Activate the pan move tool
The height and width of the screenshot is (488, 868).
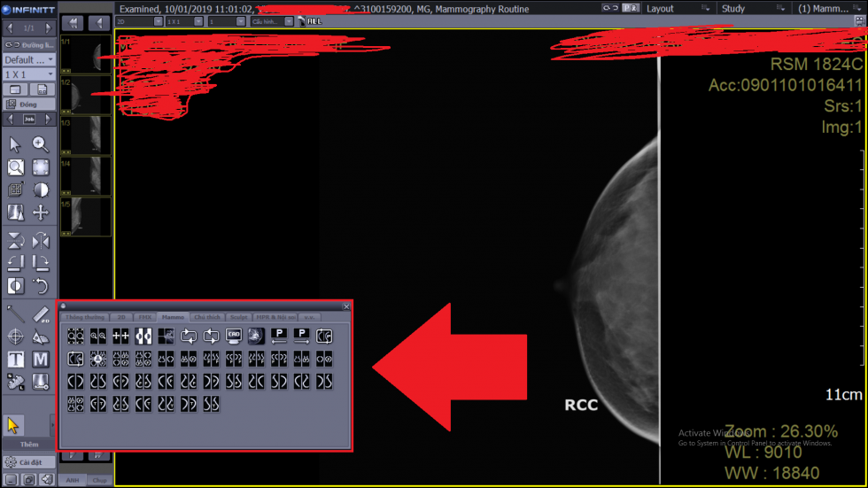[x=41, y=213]
